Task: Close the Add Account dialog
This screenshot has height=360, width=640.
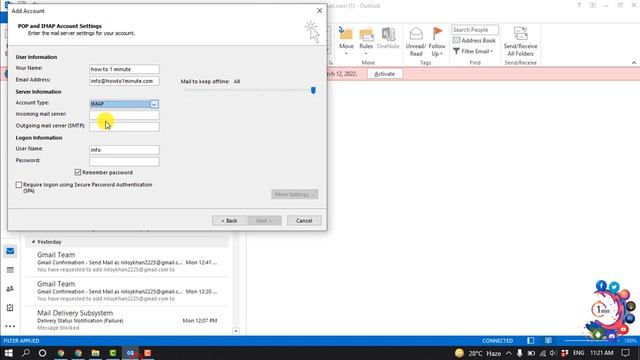Action: coord(320,11)
